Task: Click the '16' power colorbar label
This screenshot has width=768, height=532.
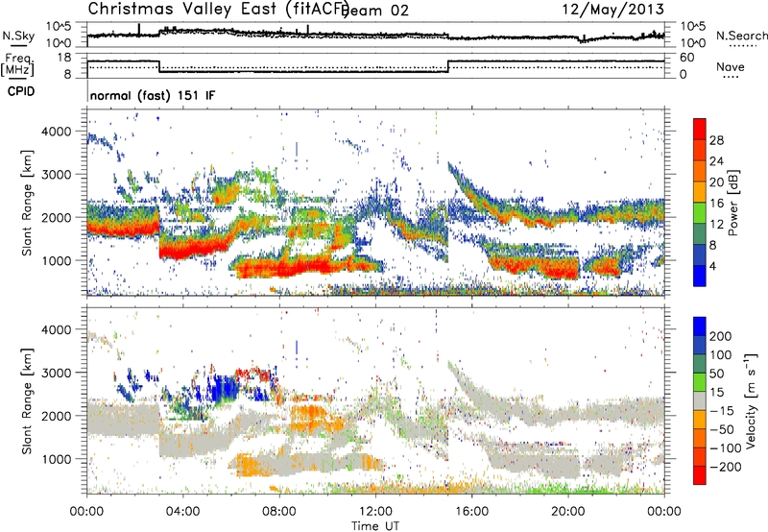Action: click(x=716, y=204)
